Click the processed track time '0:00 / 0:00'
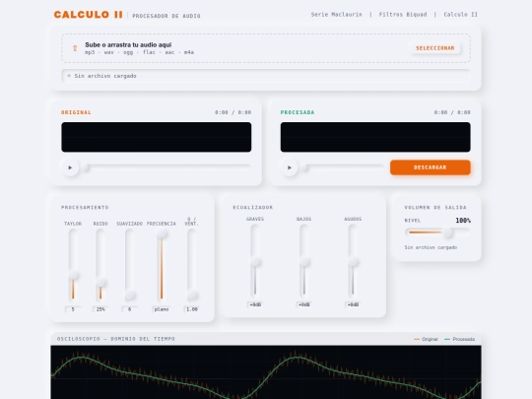 pyautogui.click(x=452, y=112)
